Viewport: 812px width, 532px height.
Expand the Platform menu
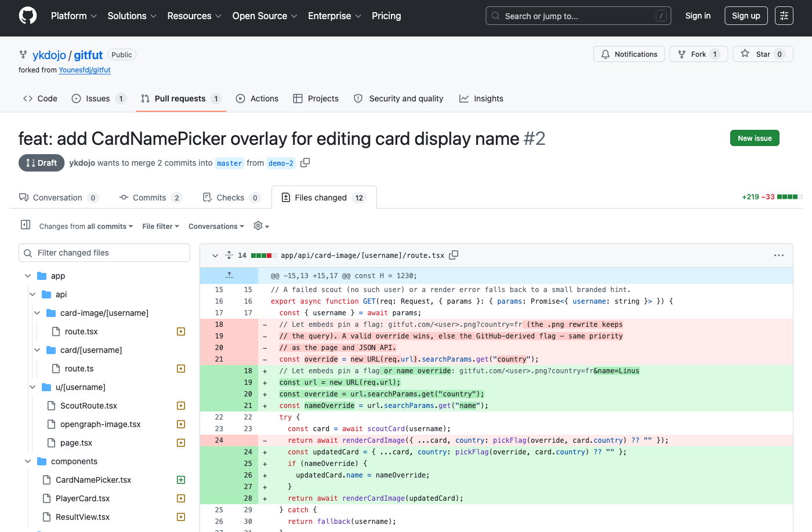(x=74, y=16)
